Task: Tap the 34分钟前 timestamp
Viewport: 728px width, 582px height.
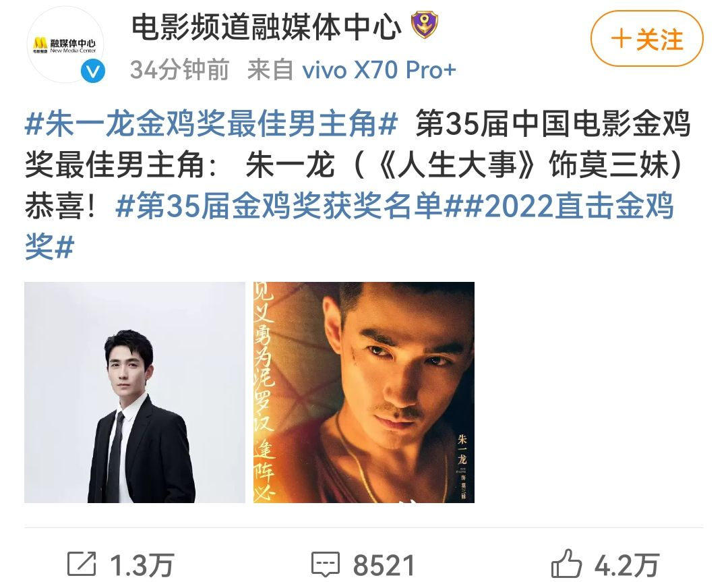Action: tap(180, 70)
